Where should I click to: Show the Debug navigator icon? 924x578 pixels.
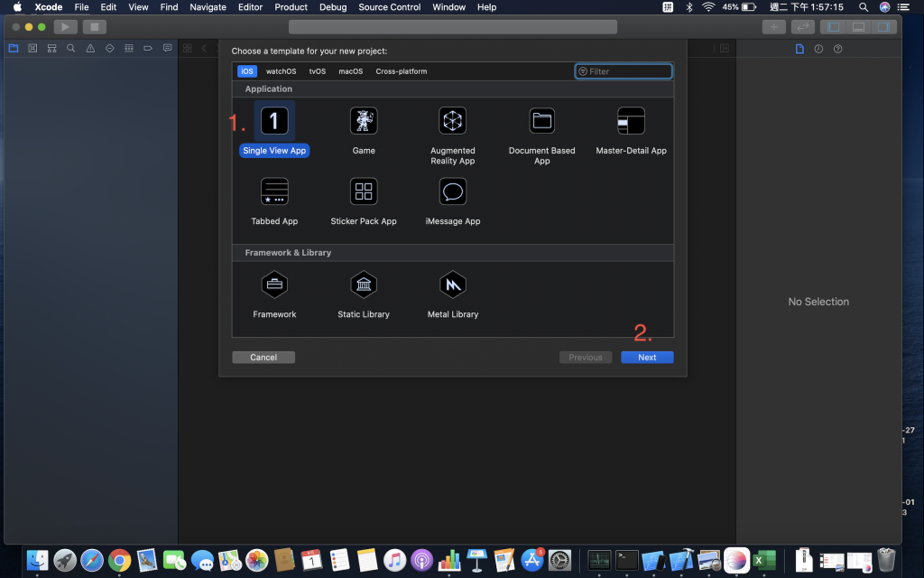tap(128, 49)
